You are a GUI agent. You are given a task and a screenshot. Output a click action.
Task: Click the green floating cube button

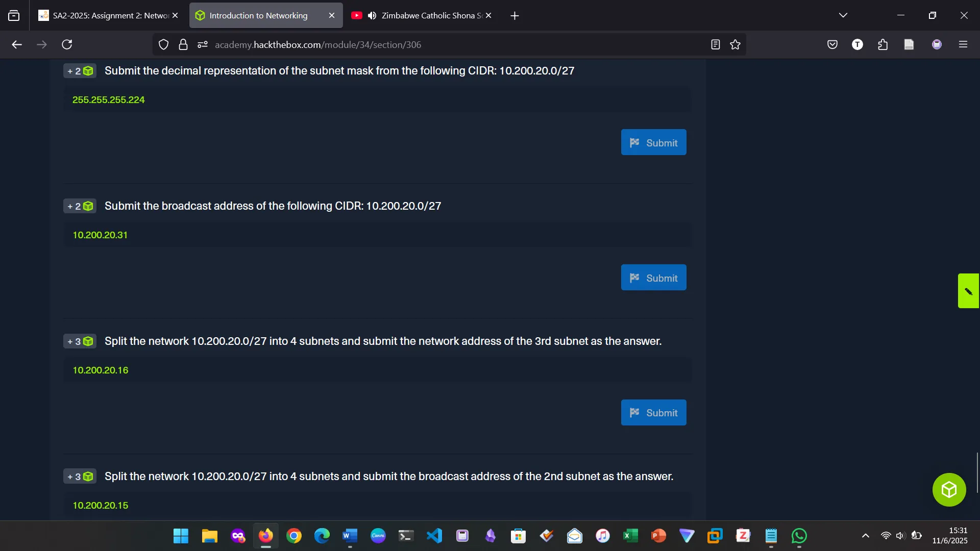click(949, 490)
